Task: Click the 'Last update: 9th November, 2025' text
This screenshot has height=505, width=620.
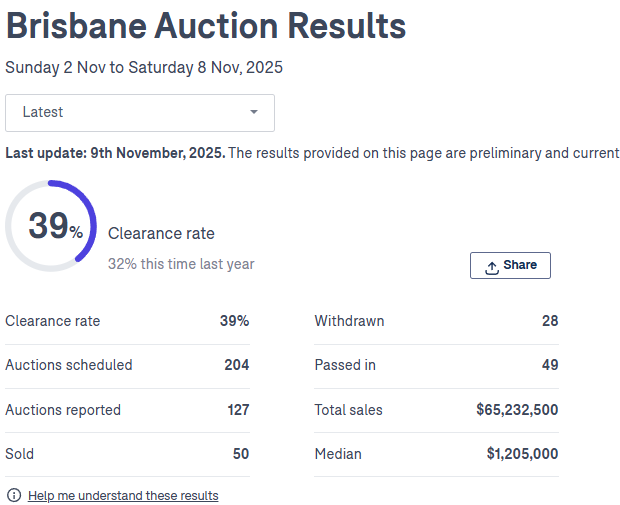Action: coord(115,153)
